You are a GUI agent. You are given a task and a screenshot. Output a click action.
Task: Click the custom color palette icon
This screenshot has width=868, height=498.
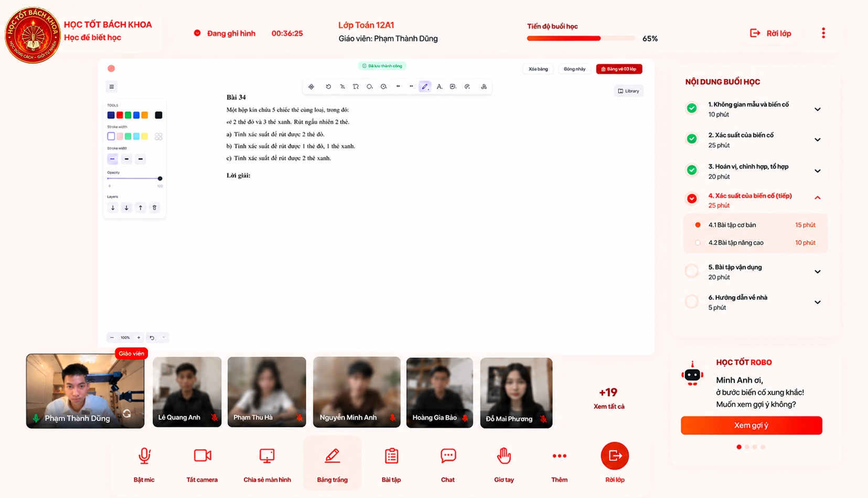(x=158, y=136)
